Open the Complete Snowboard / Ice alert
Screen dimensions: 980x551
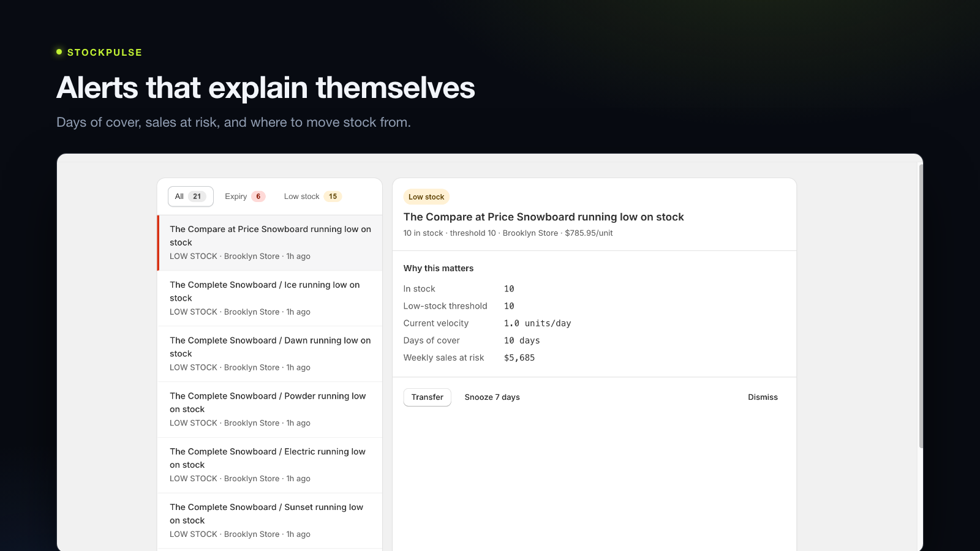(270, 298)
